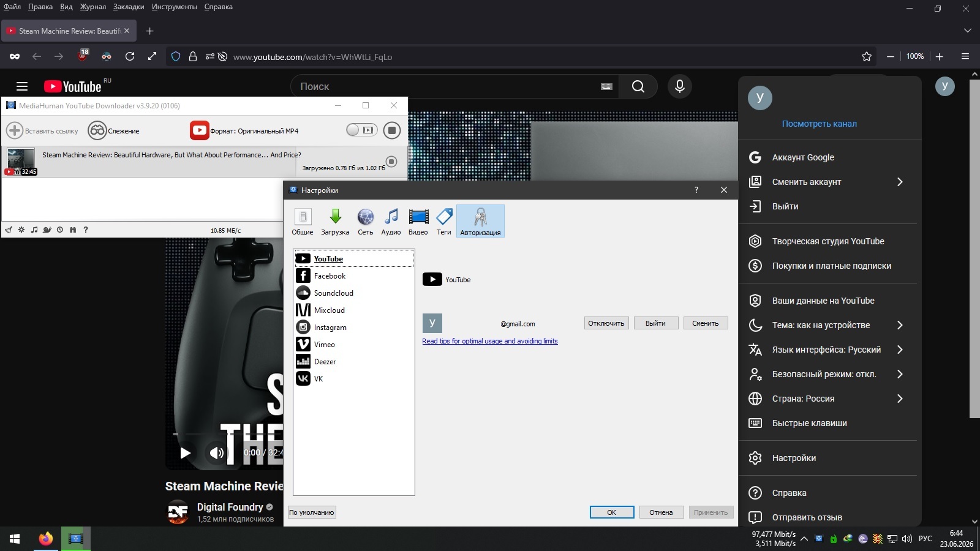Expand Страна: Россия submenu
This screenshot has height=551, width=980.
tap(900, 399)
